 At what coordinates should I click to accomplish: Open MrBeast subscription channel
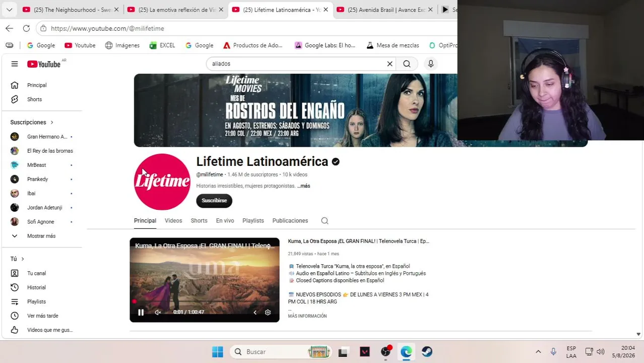click(x=42, y=165)
